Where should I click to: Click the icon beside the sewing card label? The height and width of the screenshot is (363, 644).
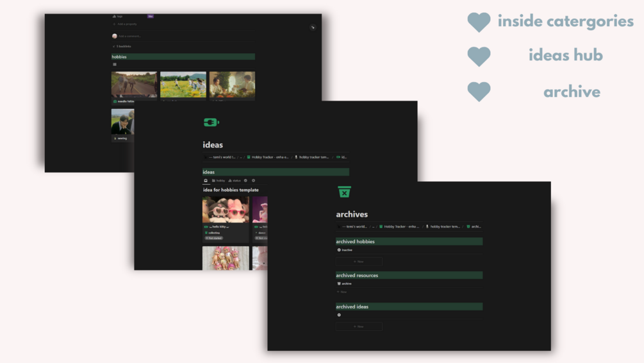point(115,139)
